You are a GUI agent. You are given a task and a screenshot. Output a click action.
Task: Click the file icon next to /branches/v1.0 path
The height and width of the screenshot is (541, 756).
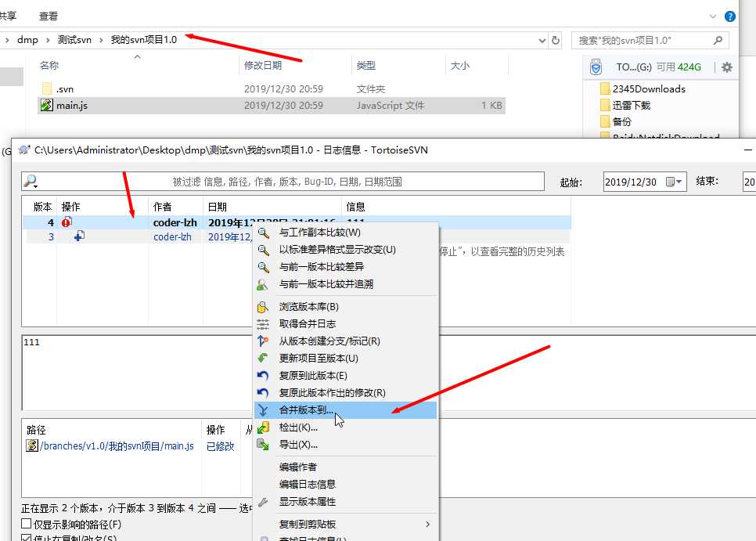point(32,445)
